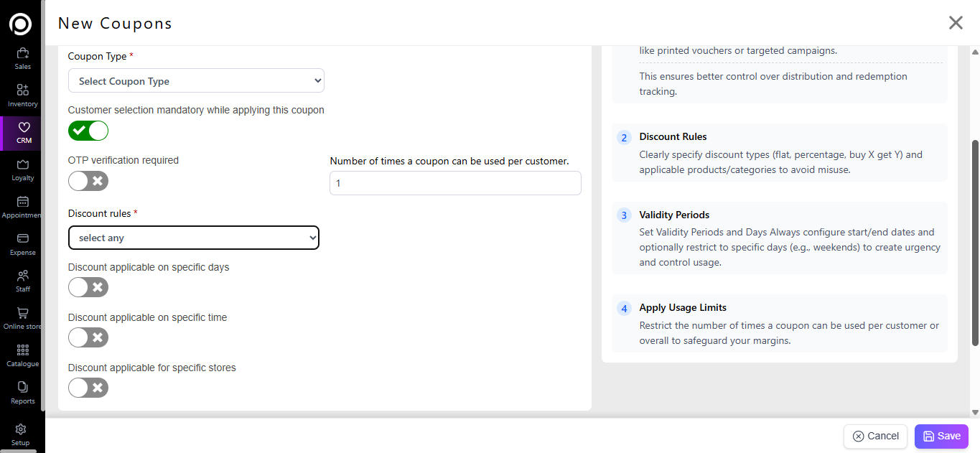Click the Loyalty crown icon
The width and height of the screenshot is (980, 453).
point(22,165)
